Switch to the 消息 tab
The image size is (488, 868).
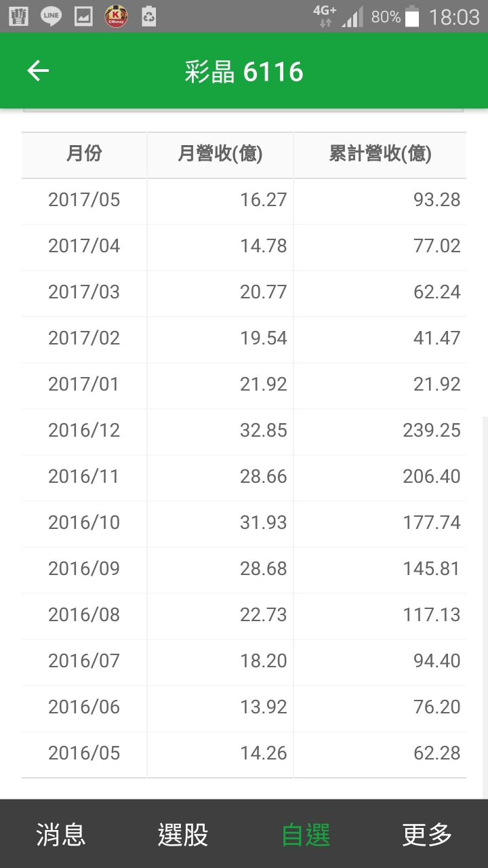[61, 834]
